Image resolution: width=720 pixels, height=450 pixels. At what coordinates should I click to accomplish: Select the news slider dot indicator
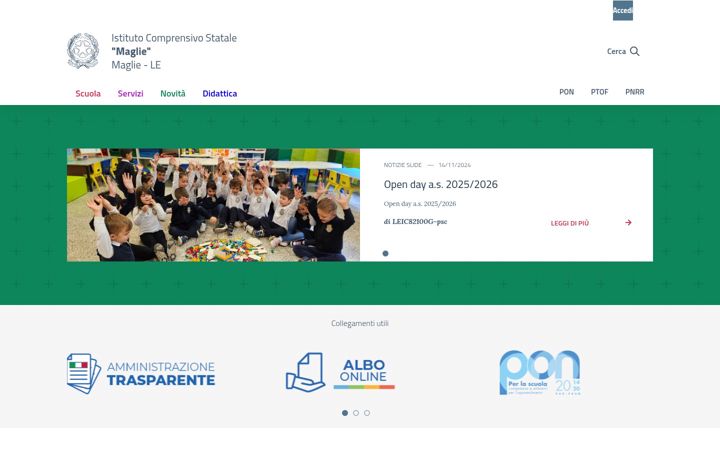(385, 253)
